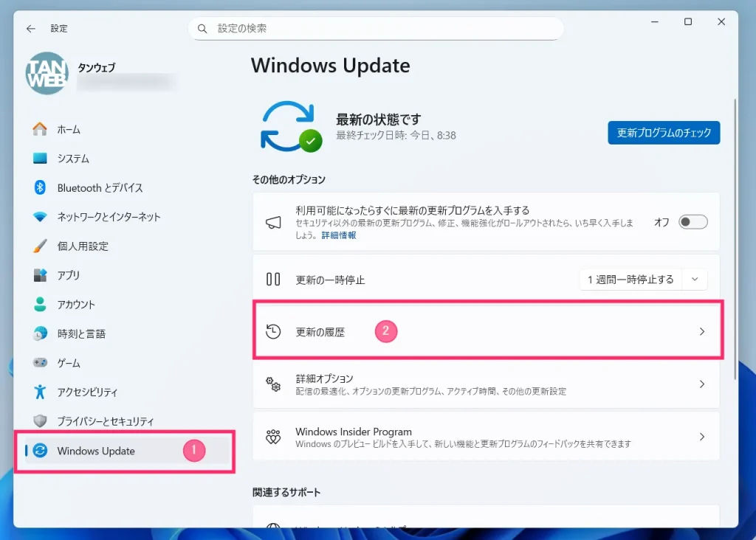Select ゲーム in the sidebar
The height and width of the screenshot is (540, 756).
(x=69, y=363)
